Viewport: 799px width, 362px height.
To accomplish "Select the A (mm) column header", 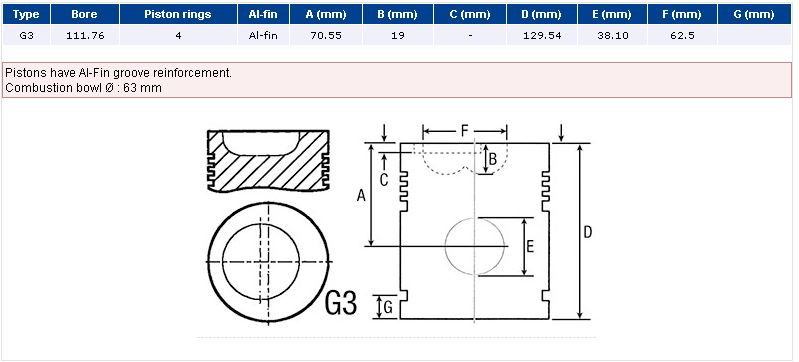I will pyautogui.click(x=326, y=14).
